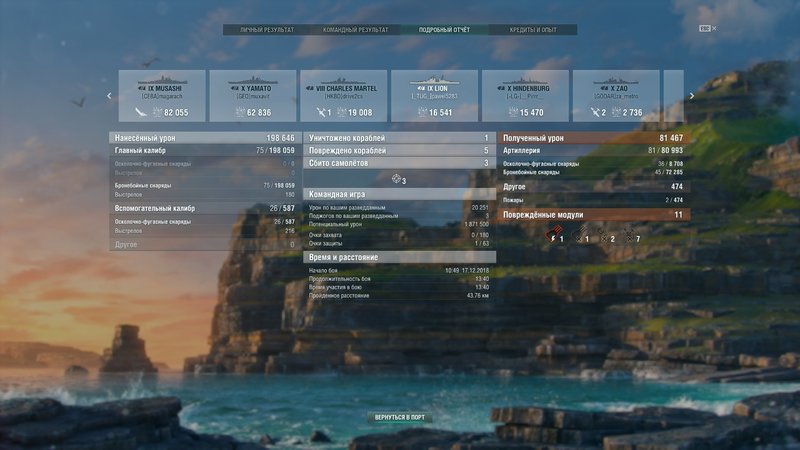Open the Кредиты и опыт tab

click(x=533, y=30)
